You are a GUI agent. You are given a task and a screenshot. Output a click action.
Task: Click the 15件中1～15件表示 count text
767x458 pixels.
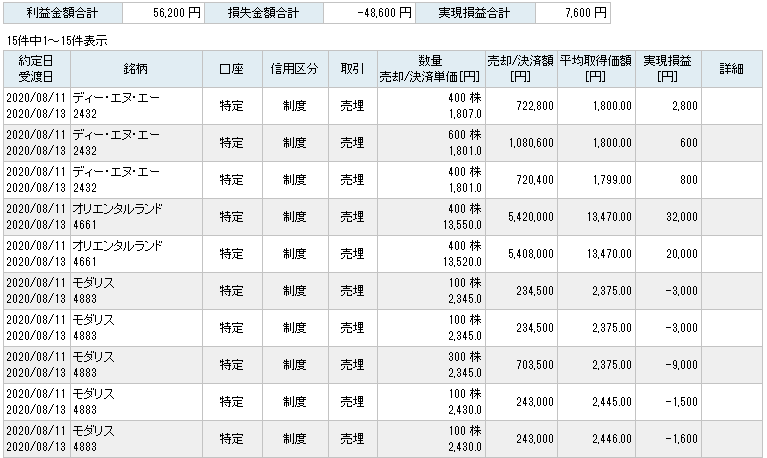(57, 41)
